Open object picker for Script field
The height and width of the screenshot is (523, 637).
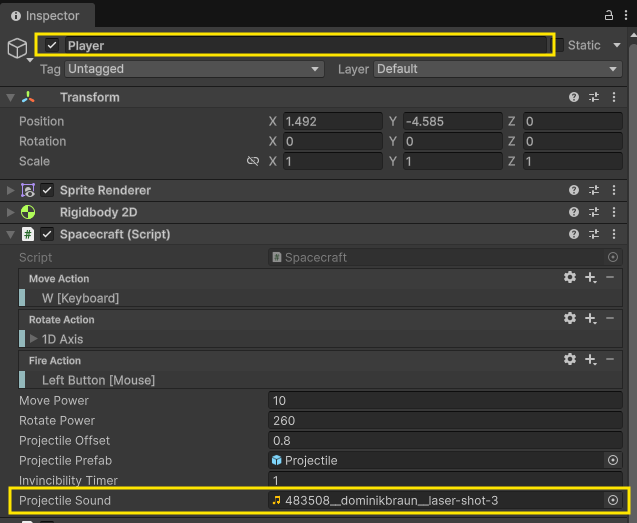coord(613,257)
